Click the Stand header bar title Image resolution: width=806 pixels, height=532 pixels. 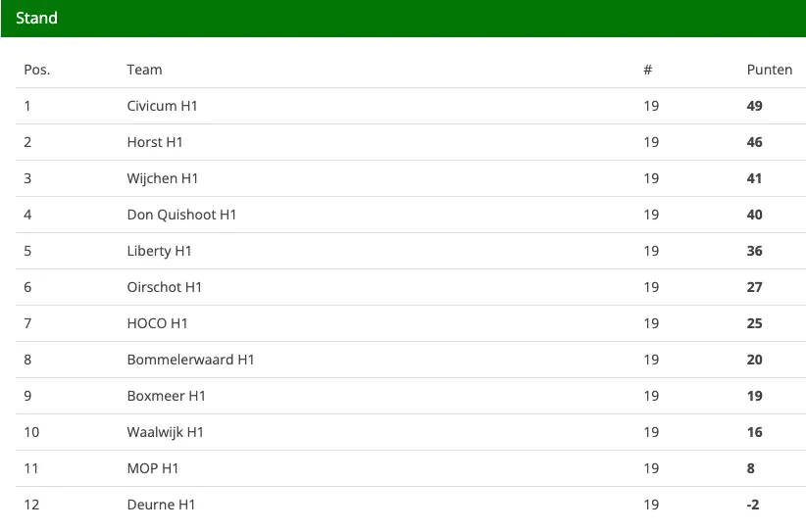[x=36, y=19]
